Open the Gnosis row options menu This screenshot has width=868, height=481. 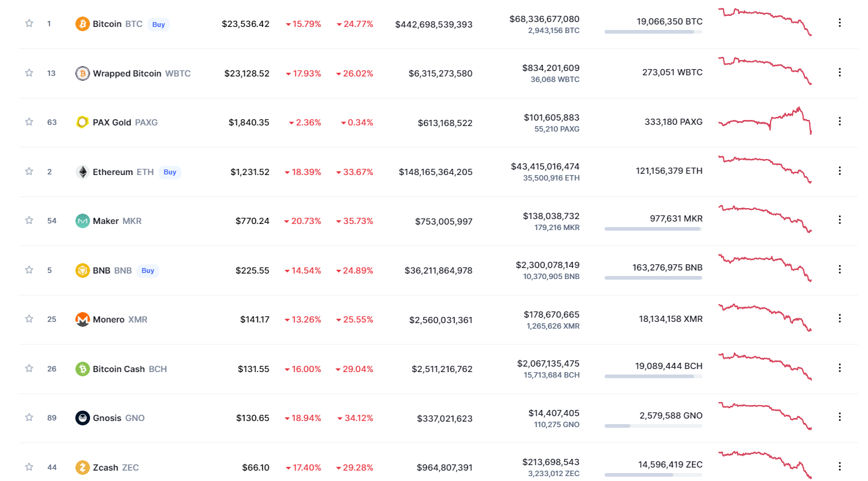[x=839, y=417]
